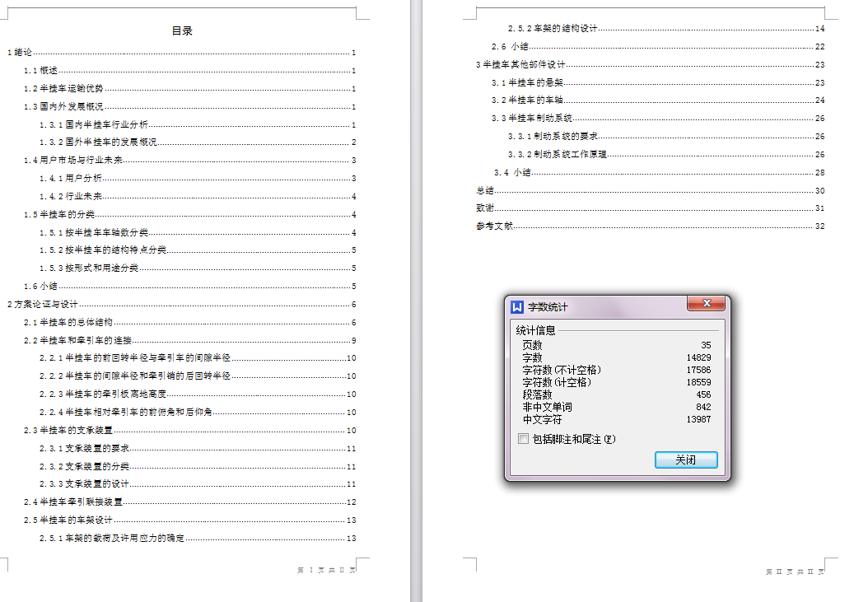Select TOC line 3 半挂车其他部件设计
The height and width of the screenshot is (602, 868).
[x=650, y=65]
